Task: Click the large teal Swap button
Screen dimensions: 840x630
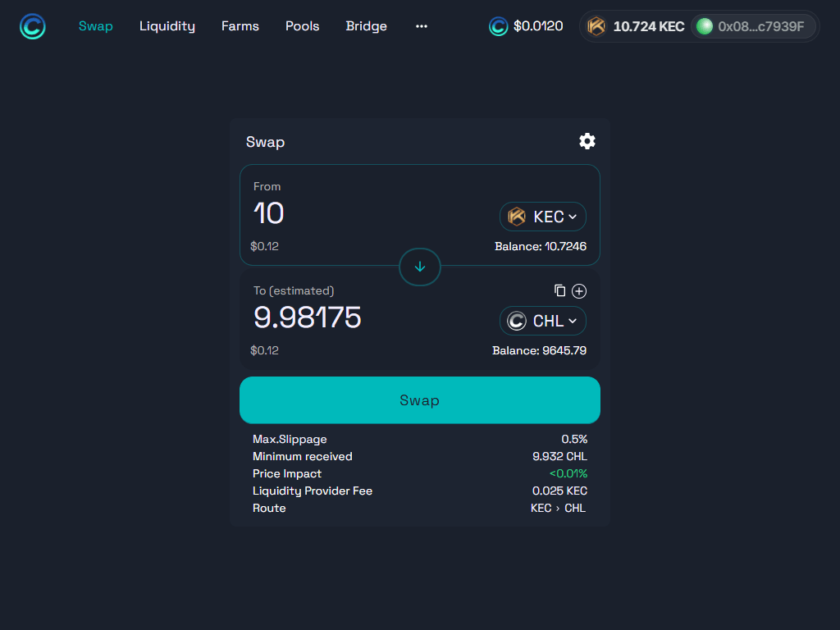Action: (x=420, y=400)
